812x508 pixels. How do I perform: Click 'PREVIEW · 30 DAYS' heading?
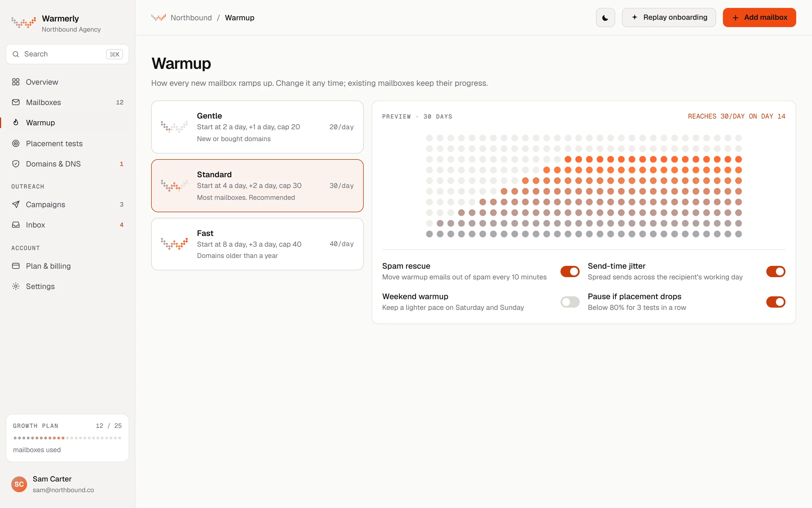point(417,117)
